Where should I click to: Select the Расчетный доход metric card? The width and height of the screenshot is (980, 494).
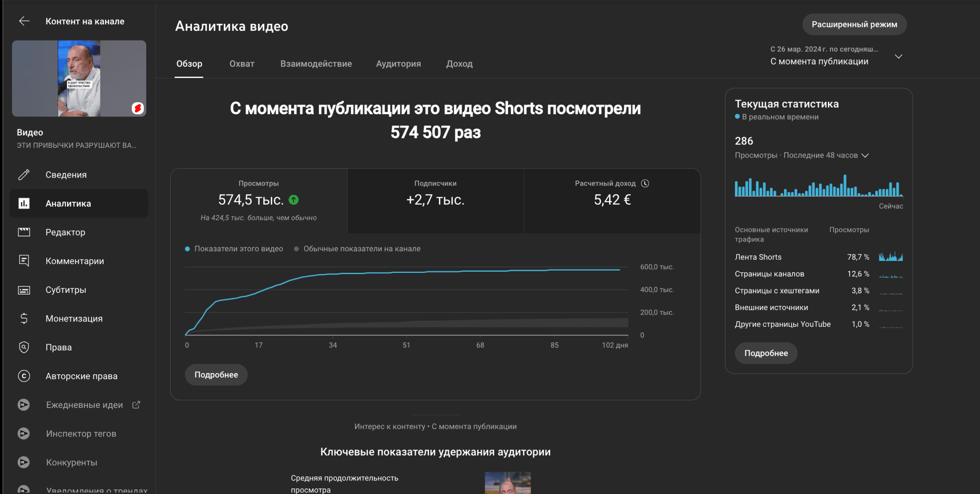pos(612,200)
